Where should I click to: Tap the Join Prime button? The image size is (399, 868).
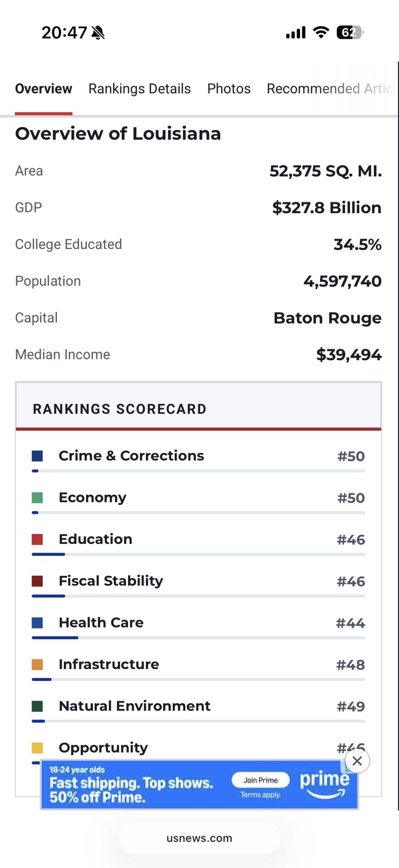[x=261, y=780]
